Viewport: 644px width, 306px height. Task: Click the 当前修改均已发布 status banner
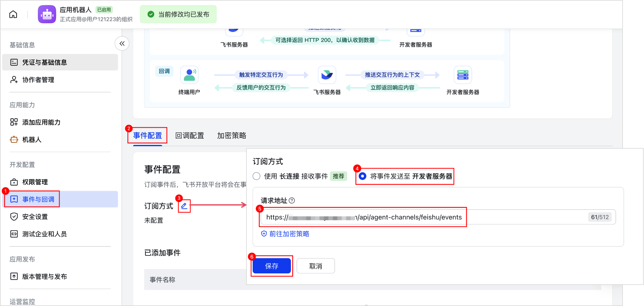click(178, 14)
